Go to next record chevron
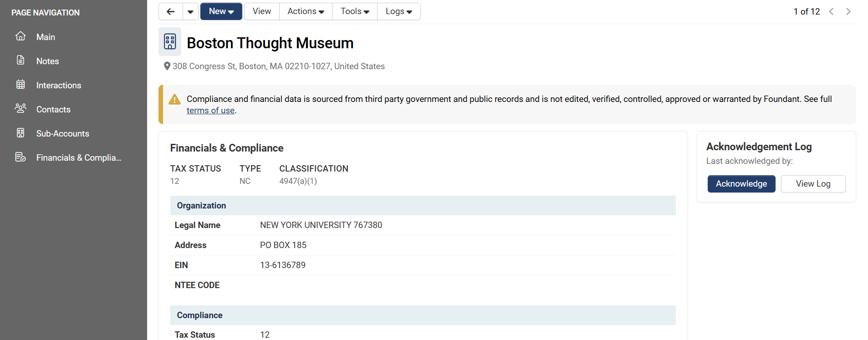 (848, 11)
